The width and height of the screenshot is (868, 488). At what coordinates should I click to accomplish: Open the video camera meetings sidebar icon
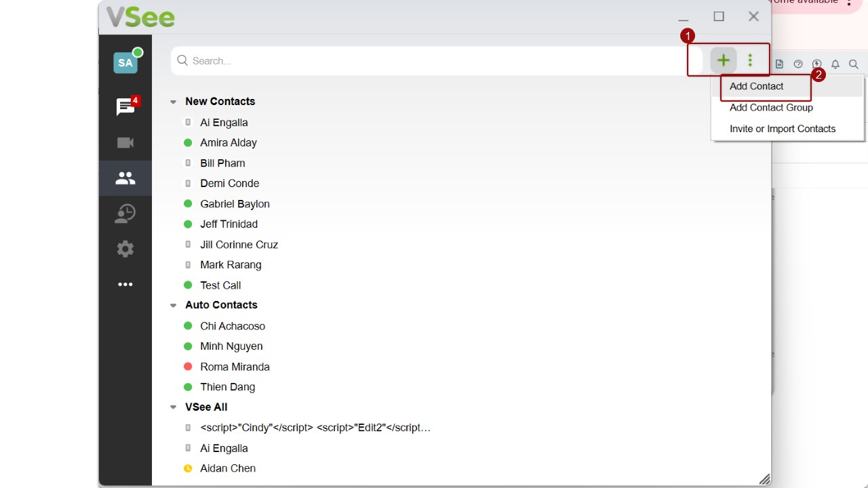[x=125, y=143]
